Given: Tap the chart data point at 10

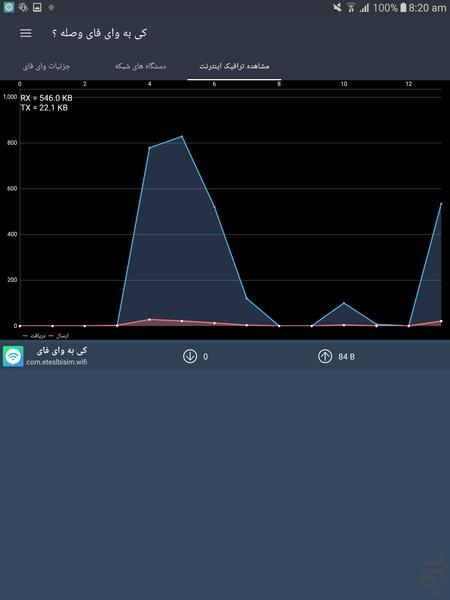Looking at the screenshot, I should click(344, 303).
